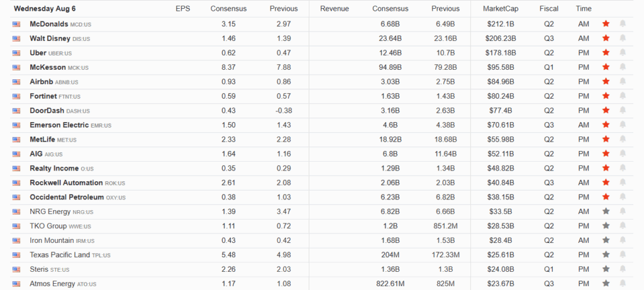
Task: Toggle the red star for DoorDash
Action: [606, 111]
